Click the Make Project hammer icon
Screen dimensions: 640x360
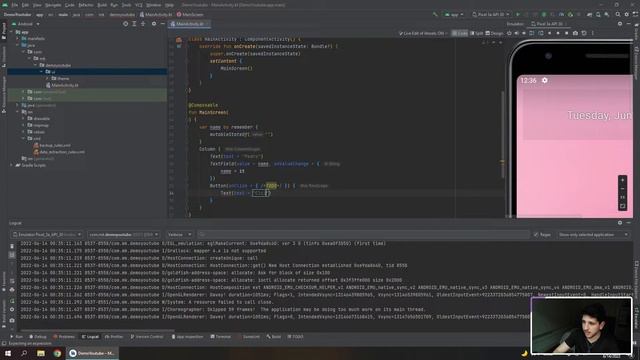click(435, 15)
